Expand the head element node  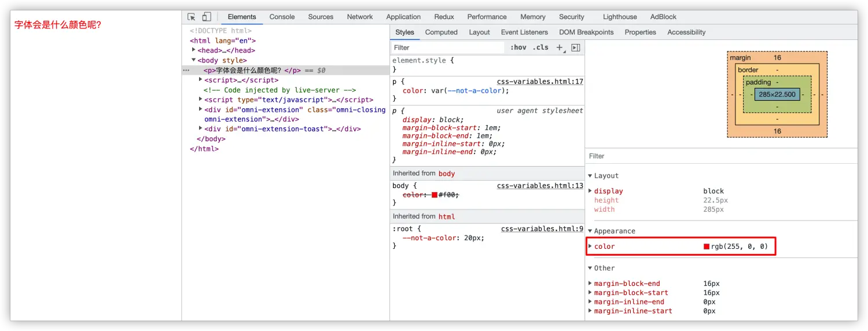pos(194,50)
